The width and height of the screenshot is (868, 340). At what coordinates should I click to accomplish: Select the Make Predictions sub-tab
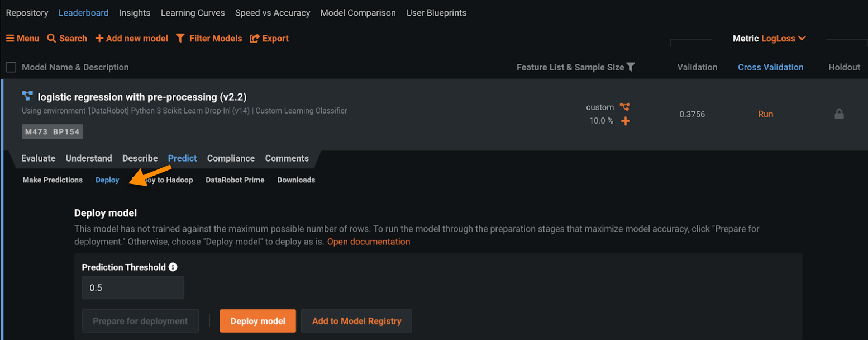(x=53, y=180)
